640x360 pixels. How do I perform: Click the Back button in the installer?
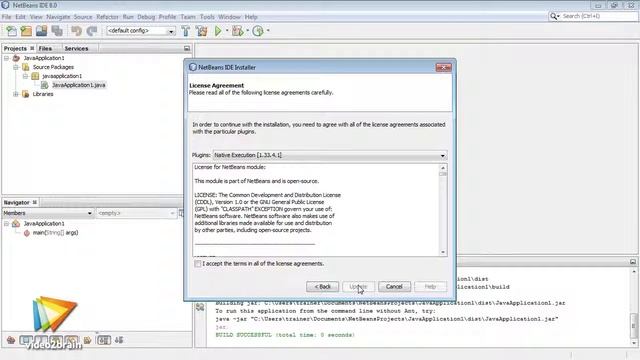(322, 287)
